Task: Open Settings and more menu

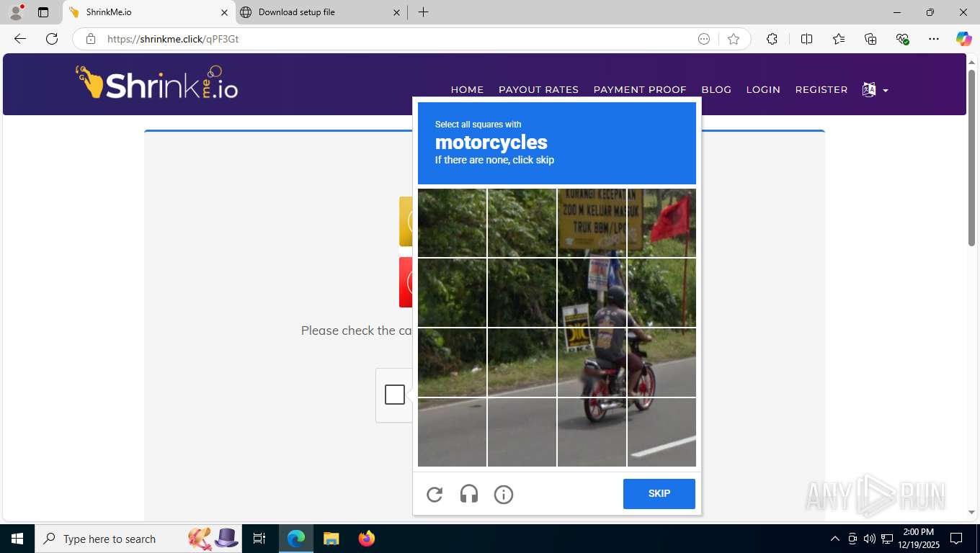Action: click(934, 39)
